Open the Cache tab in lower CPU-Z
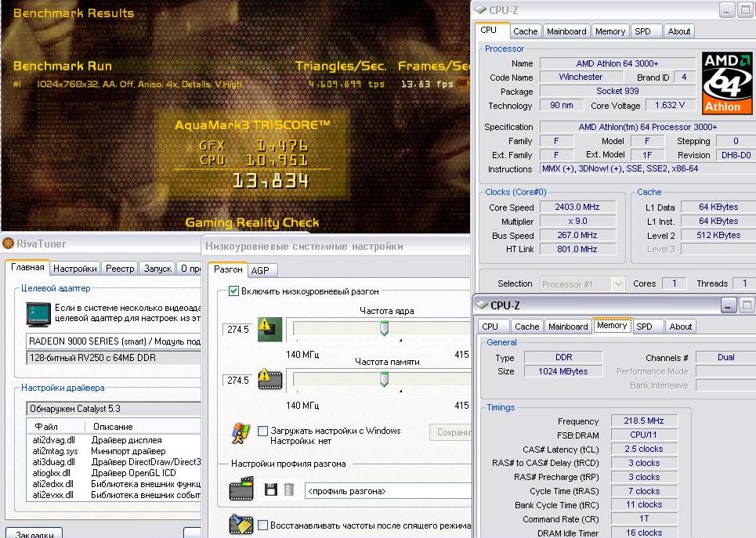 coord(526,327)
